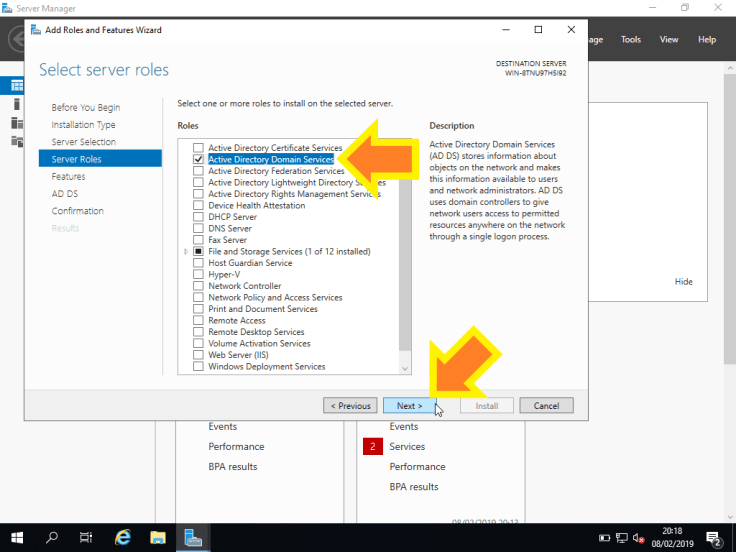Open Task View in taskbar
The width and height of the screenshot is (736, 552).
coord(86,538)
